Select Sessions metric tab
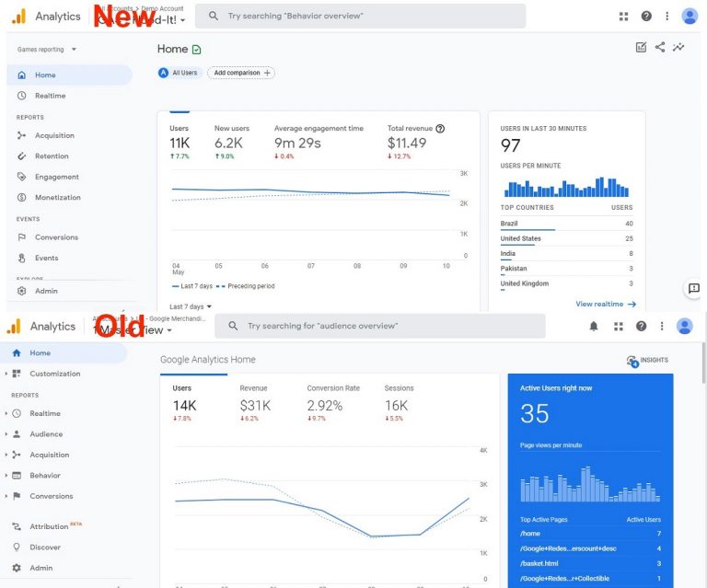707x588 pixels. pos(399,404)
